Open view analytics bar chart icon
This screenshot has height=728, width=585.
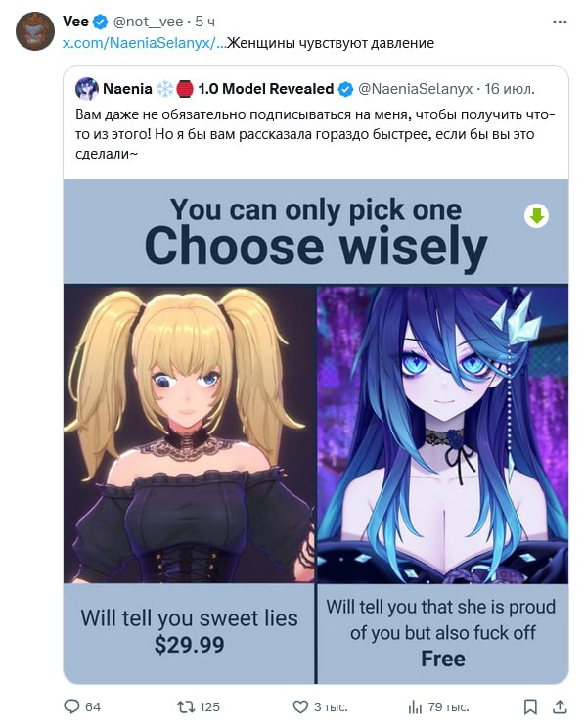(x=415, y=707)
